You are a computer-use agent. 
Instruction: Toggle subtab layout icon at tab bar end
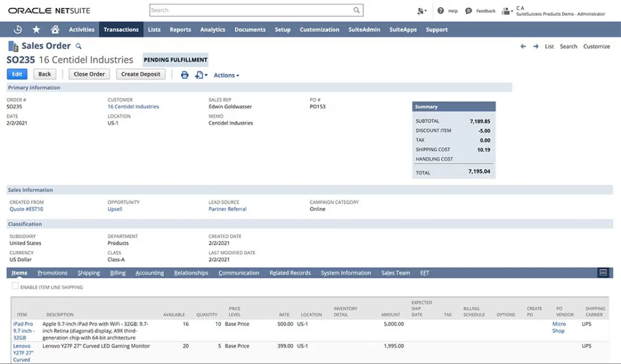(x=603, y=273)
